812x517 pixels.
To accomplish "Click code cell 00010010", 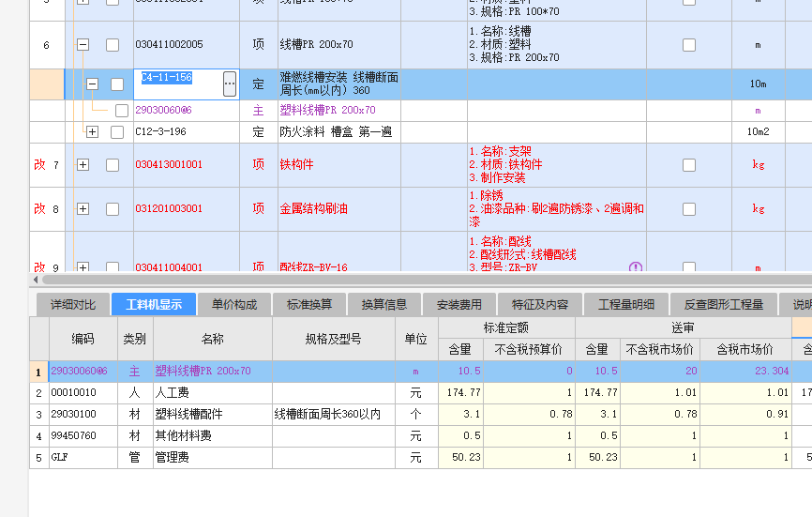I will [x=83, y=392].
